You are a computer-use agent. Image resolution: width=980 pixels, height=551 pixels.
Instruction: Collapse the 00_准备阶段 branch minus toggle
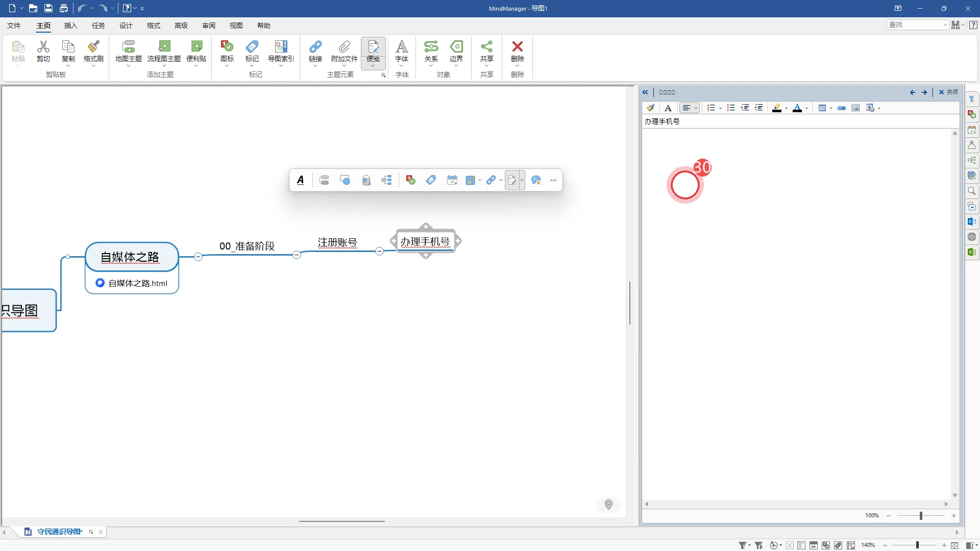297,255
